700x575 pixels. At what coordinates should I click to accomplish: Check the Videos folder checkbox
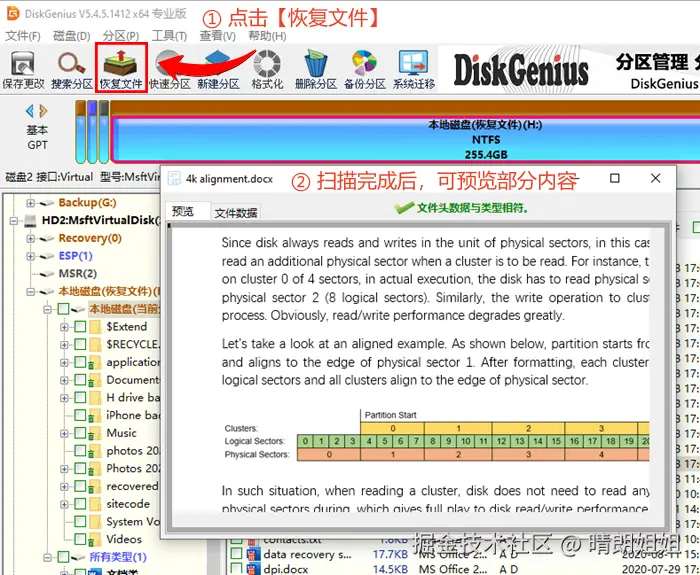[80, 539]
